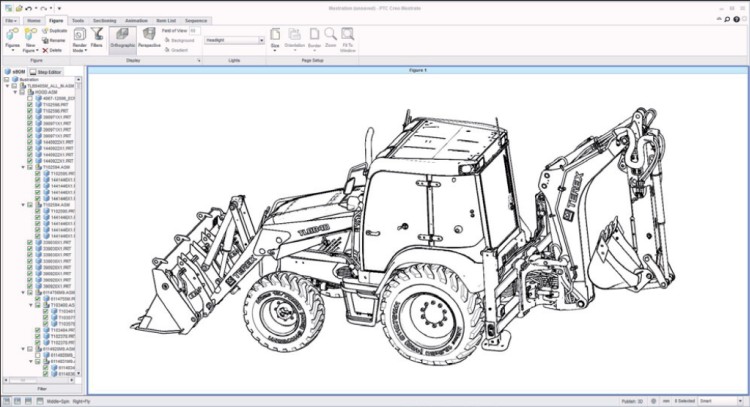This screenshot has height=407, width=750.
Task: Check the unchecked 4667-12006 tree item box
Action: [30, 98]
